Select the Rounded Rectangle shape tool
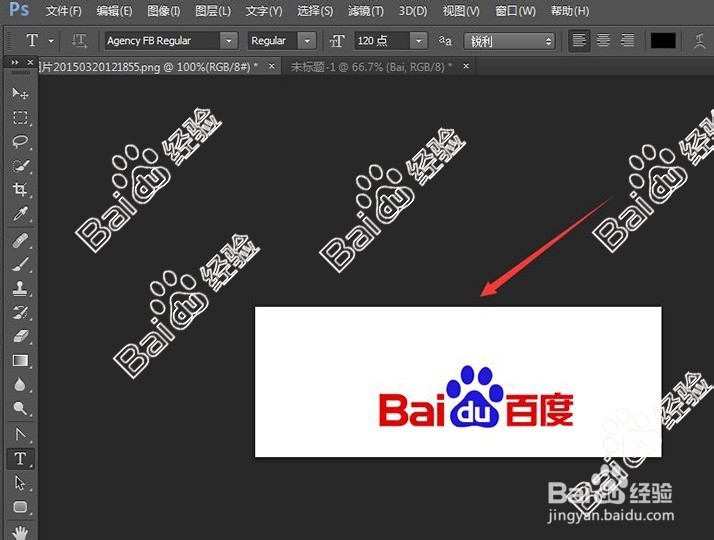This screenshot has height=540, width=714. pos(20,507)
